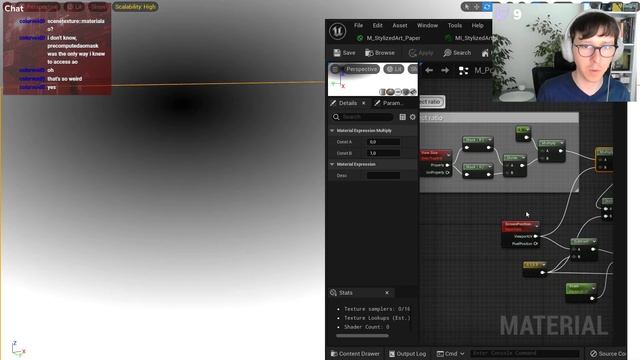Open the Scalability: High setting in the main viewport
This screenshot has height=360, width=640.
(135, 7)
